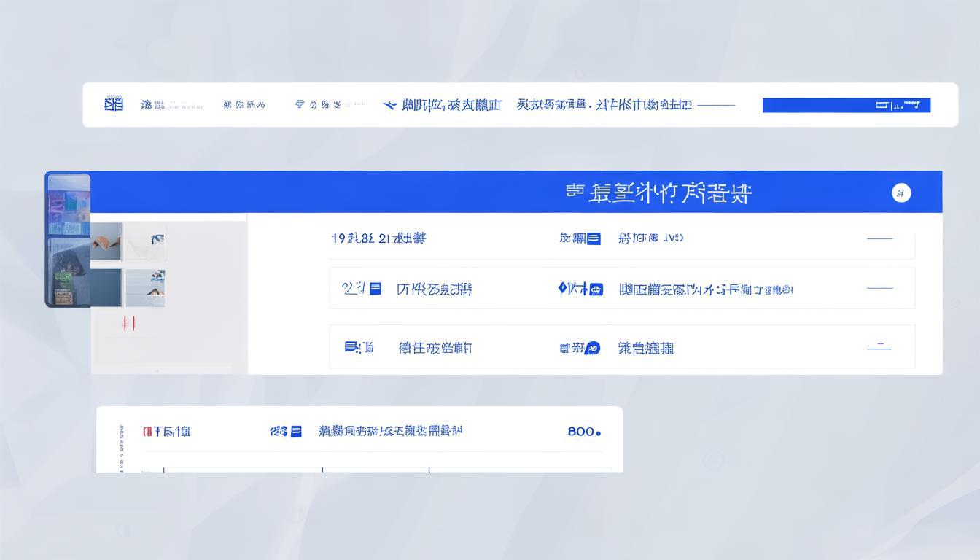
Task: Select the blue square icon in second list row
Action: pos(376,287)
